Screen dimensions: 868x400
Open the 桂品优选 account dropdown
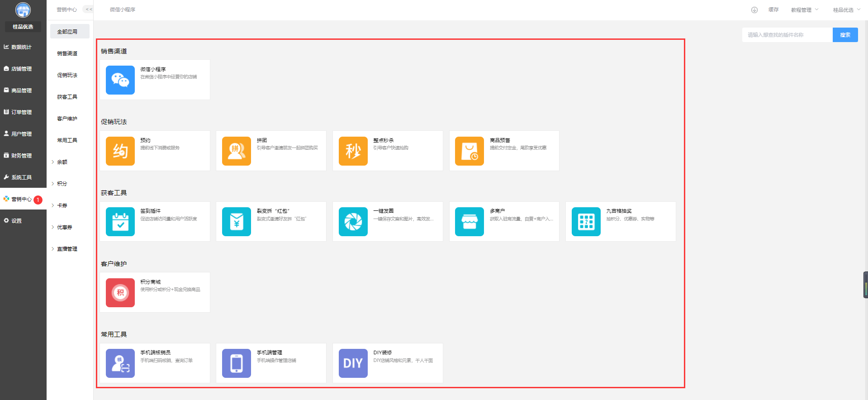pyautogui.click(x=846, y=10)
